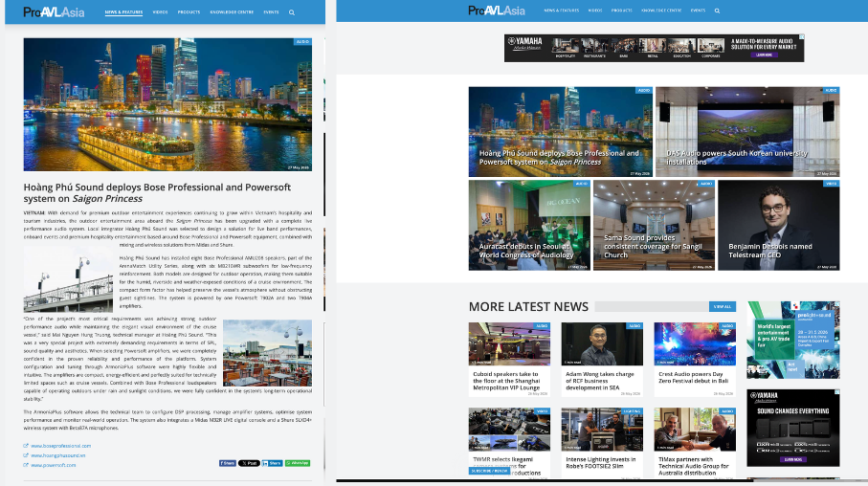The width and height of the screenshot is (868, 486).
Task: Open Videos menu in the left page
Action: 160,12
